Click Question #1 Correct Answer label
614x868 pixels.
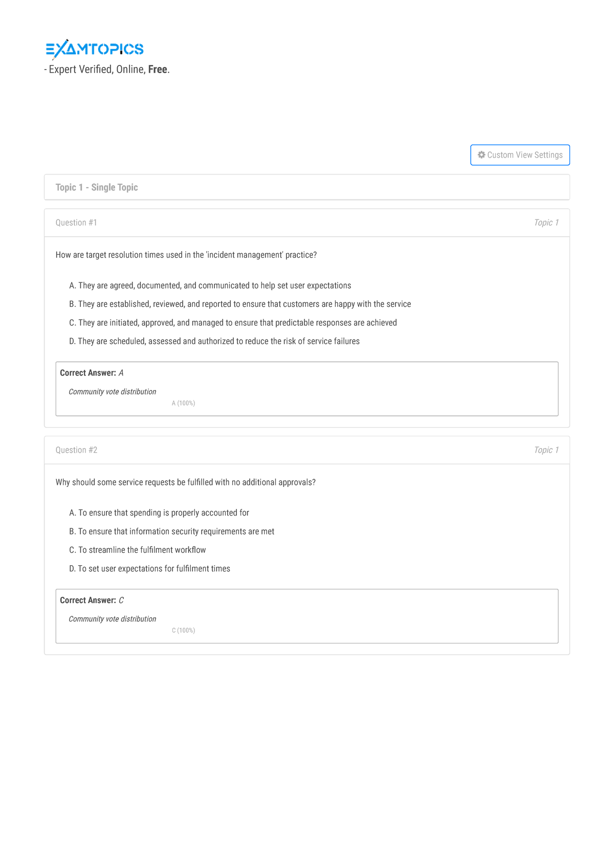coord(88,373)
